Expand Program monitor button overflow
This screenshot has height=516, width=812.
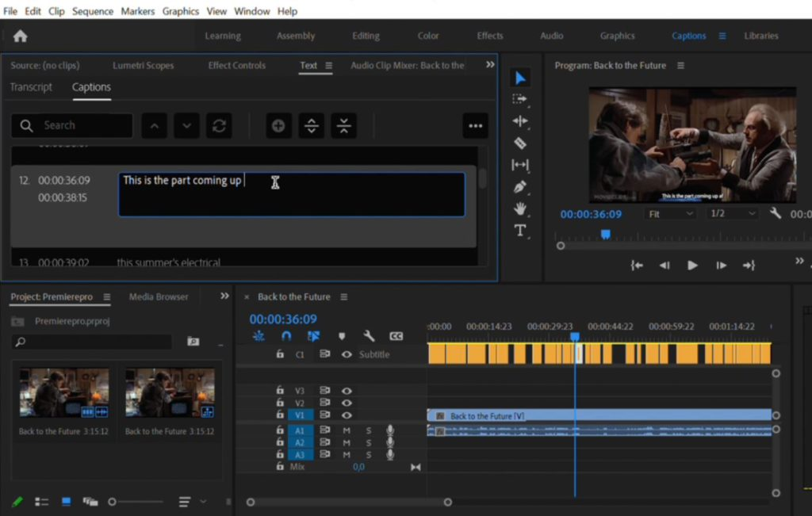pos(799,262)
